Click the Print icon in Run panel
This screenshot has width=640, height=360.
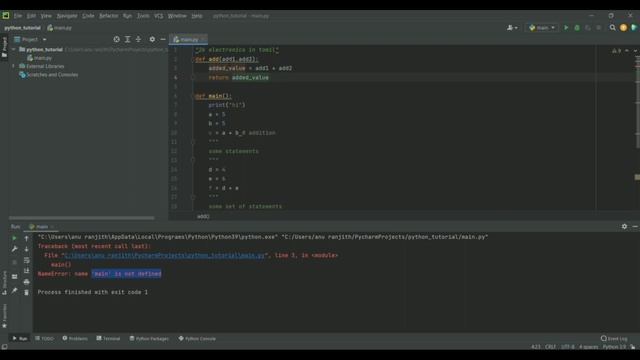coord(27,282)
